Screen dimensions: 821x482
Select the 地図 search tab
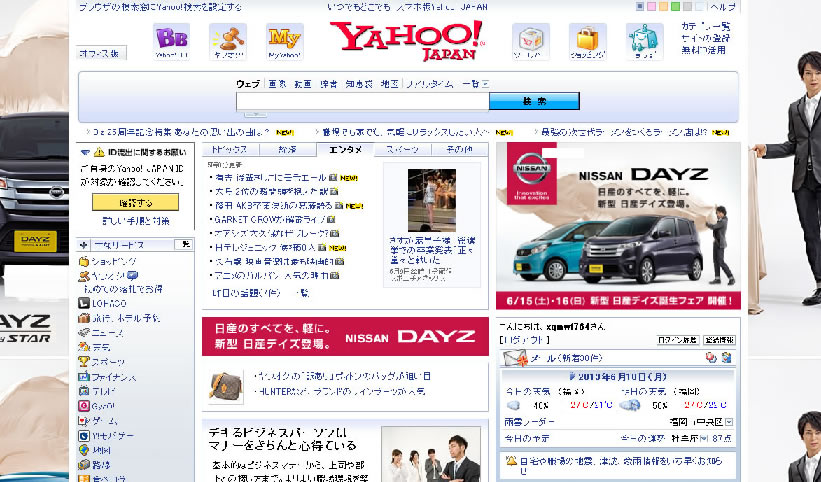(x=390, y=84)
